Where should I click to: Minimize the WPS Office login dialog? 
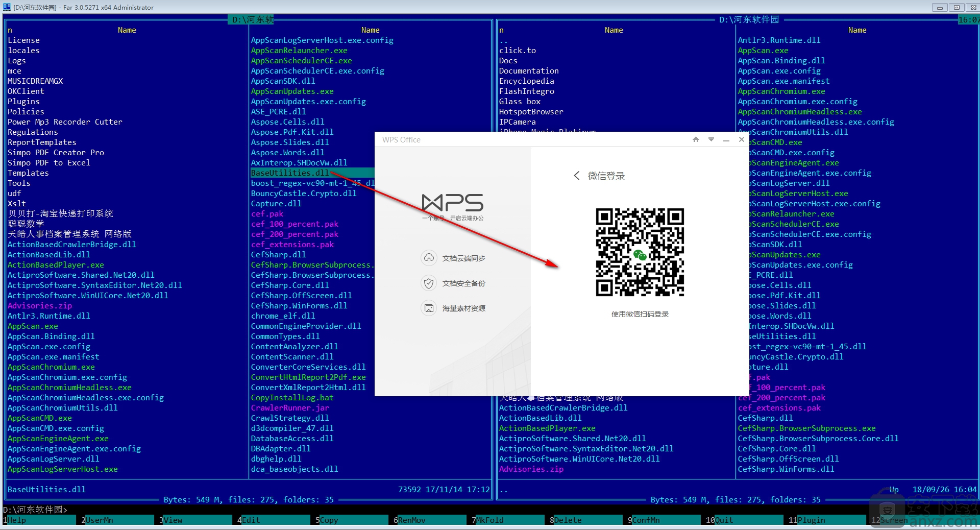[726, 140]
